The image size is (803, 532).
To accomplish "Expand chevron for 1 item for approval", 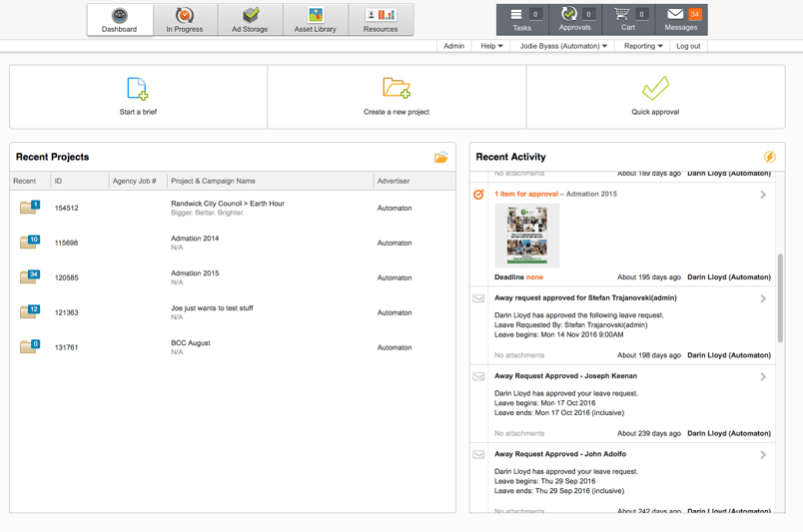I will pos(763,195).
